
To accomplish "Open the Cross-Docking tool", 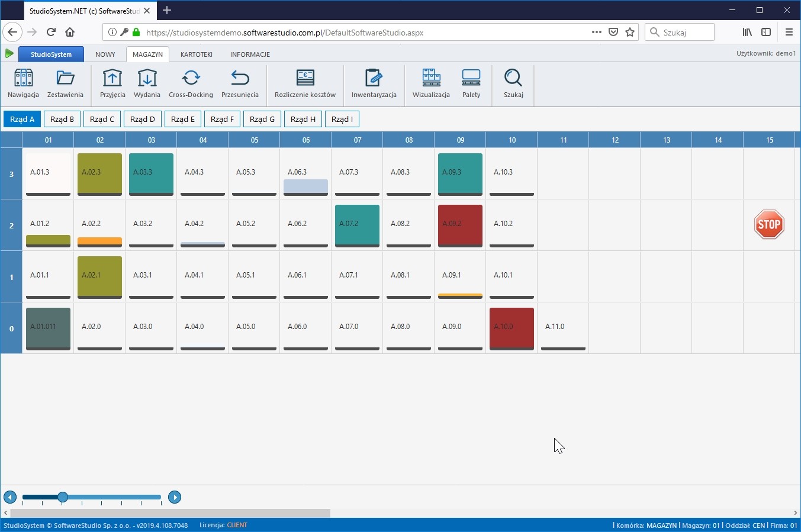I will 191,83.
